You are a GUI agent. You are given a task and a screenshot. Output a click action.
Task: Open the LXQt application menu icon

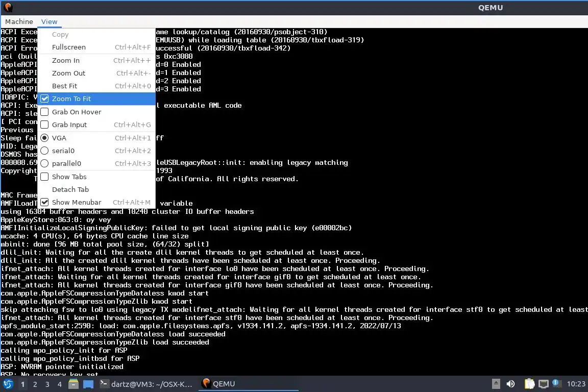pos(8,384)
